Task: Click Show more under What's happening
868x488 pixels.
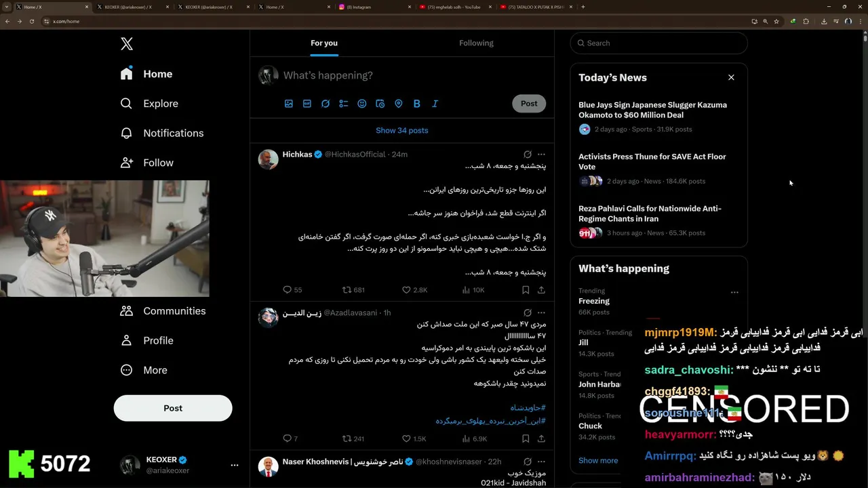Action: click(598, 460)
